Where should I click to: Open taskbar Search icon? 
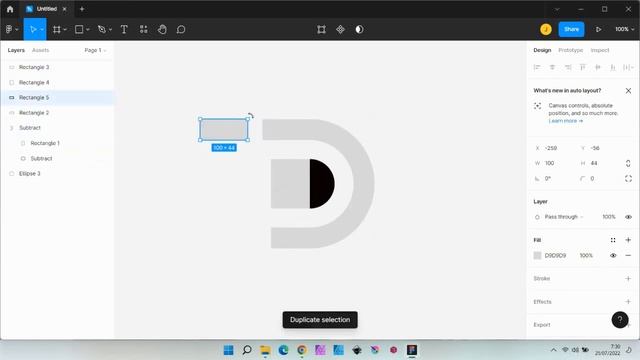[247, 350]
